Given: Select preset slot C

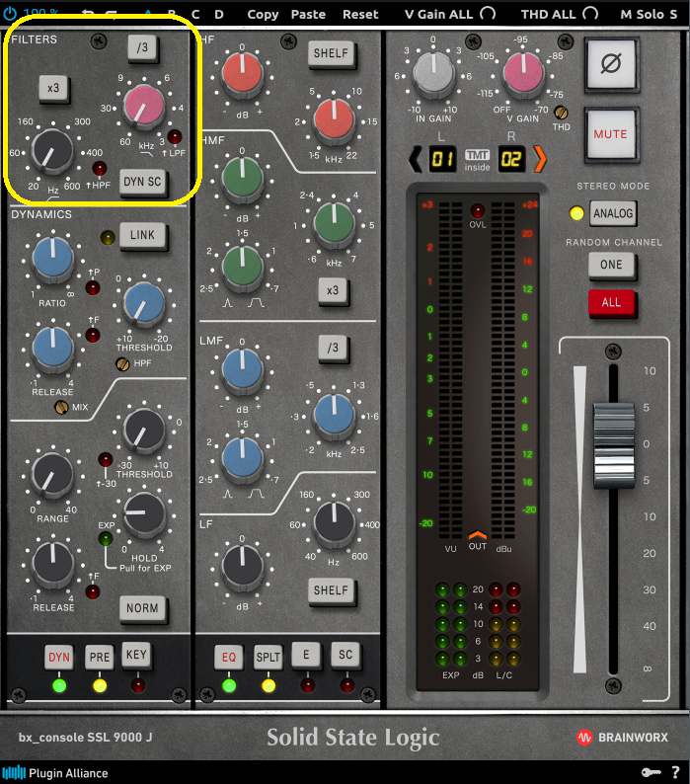Looking at the screenshot, I should pos(196,14).
